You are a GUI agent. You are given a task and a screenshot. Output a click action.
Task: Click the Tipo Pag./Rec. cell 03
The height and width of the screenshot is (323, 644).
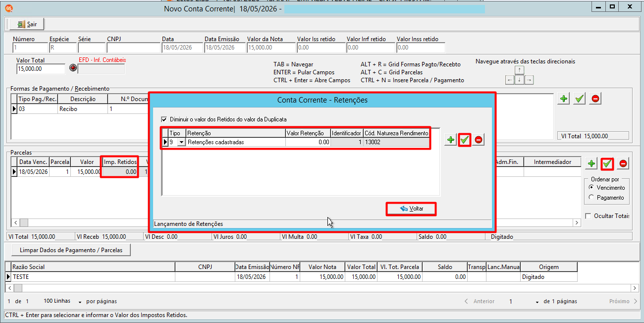38,109
